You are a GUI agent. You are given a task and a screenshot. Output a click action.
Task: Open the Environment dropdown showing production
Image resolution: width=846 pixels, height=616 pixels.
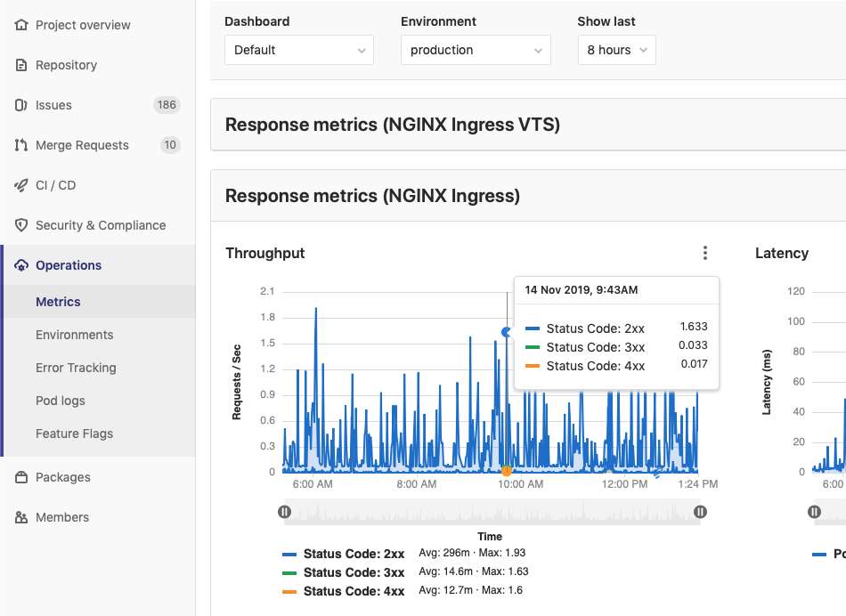pyautogui.click(x=476, y=50)
